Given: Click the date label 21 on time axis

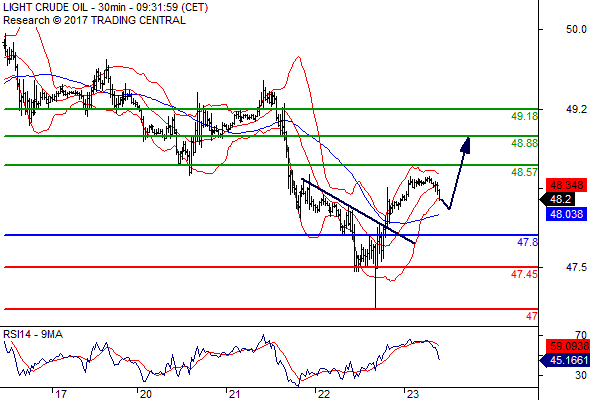Looking at the screenshot, I should click(x=234, y=394).
